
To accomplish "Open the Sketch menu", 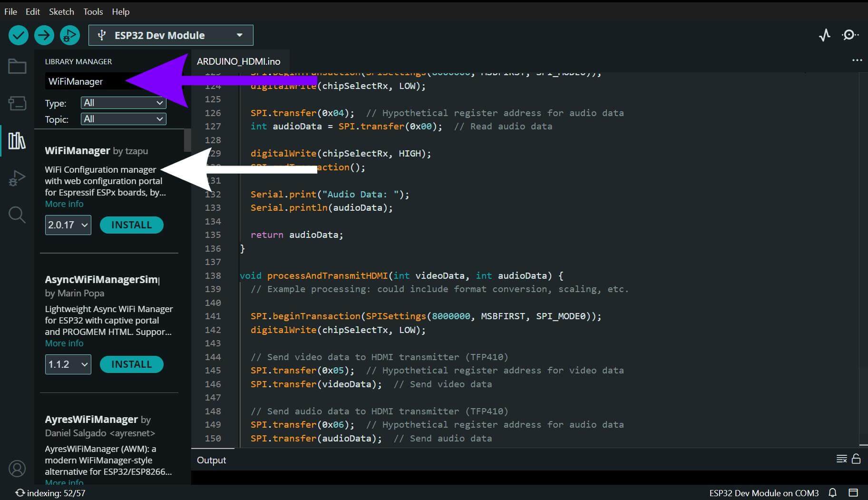I will [x=61, y=11].
